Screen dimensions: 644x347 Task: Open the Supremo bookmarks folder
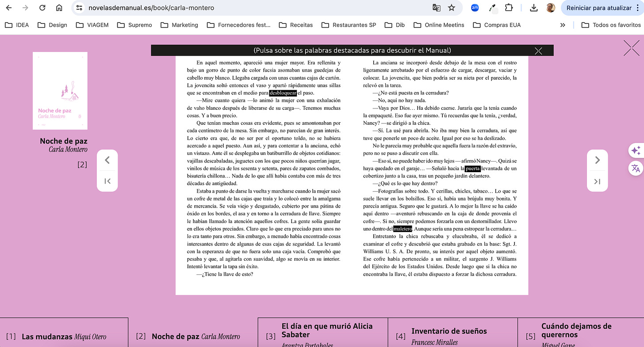point(134,25)
